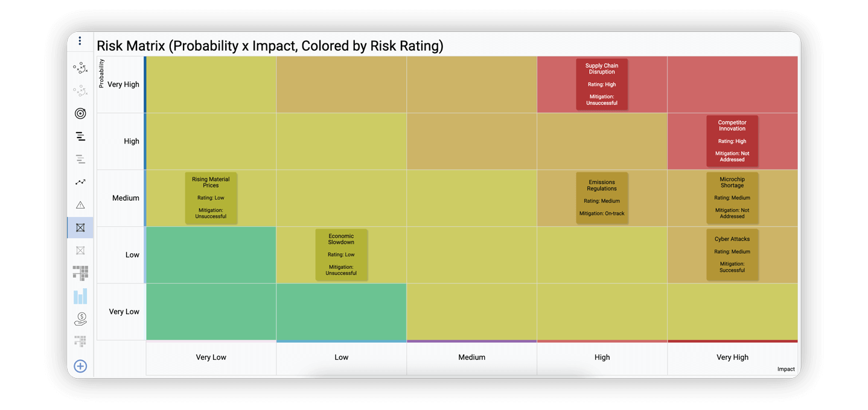Select the waffle grid chart icon
The image size is (868, 410).
point(80,273)
